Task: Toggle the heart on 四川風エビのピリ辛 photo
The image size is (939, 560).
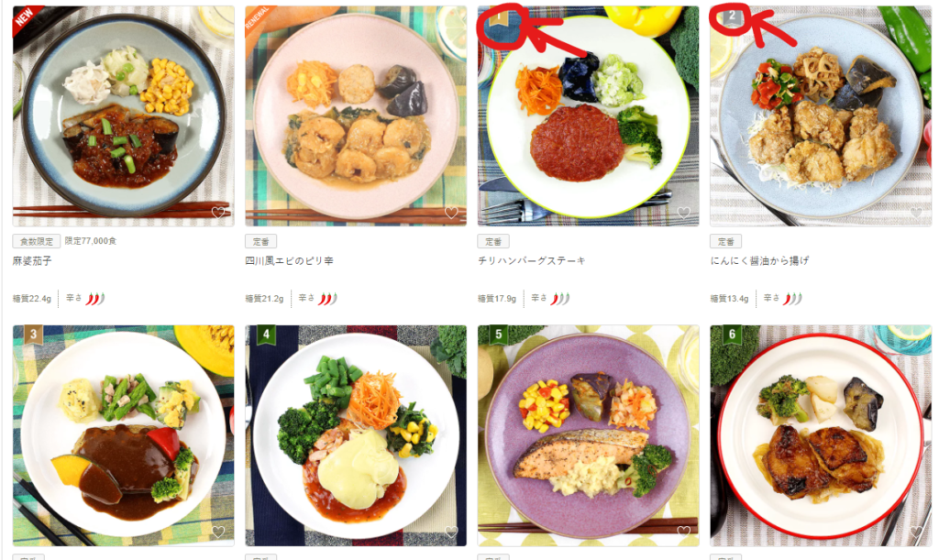Action: (451, 213)
